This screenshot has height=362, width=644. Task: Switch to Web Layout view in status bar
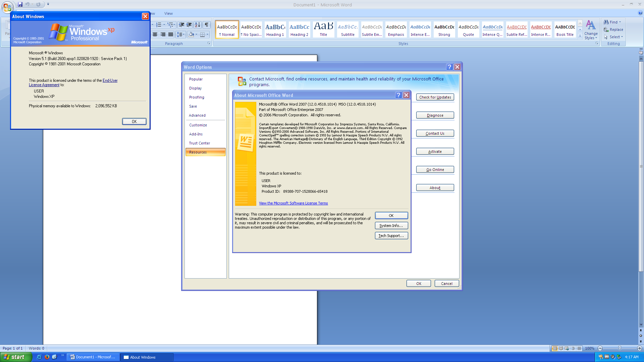click(567, 348)
